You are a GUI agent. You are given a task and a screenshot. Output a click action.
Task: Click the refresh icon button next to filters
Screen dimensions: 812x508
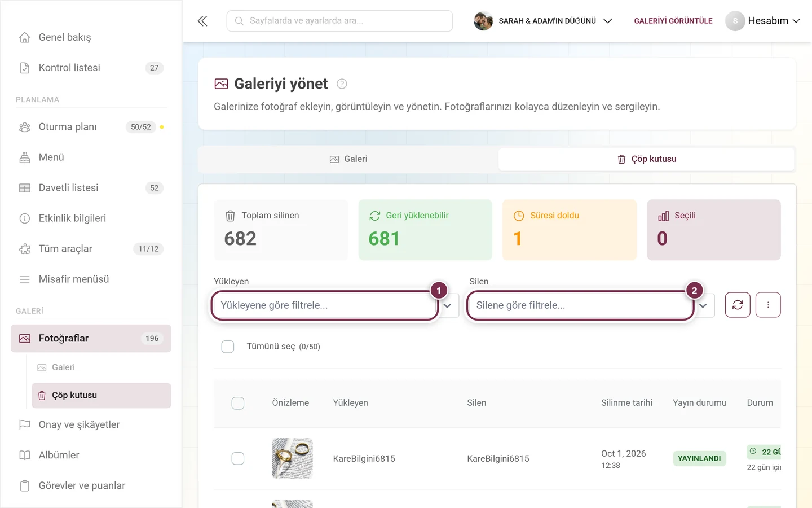coord(738,305)
